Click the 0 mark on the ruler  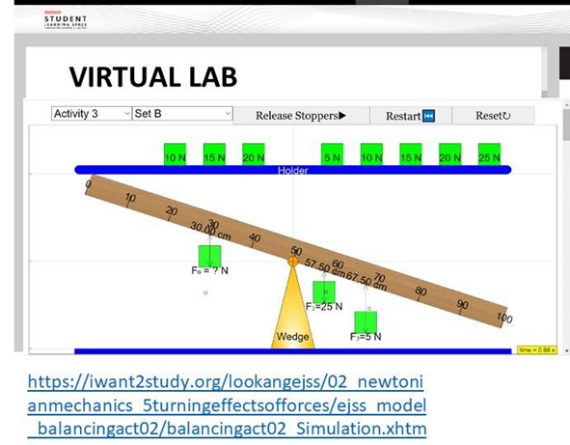(88, 184)
